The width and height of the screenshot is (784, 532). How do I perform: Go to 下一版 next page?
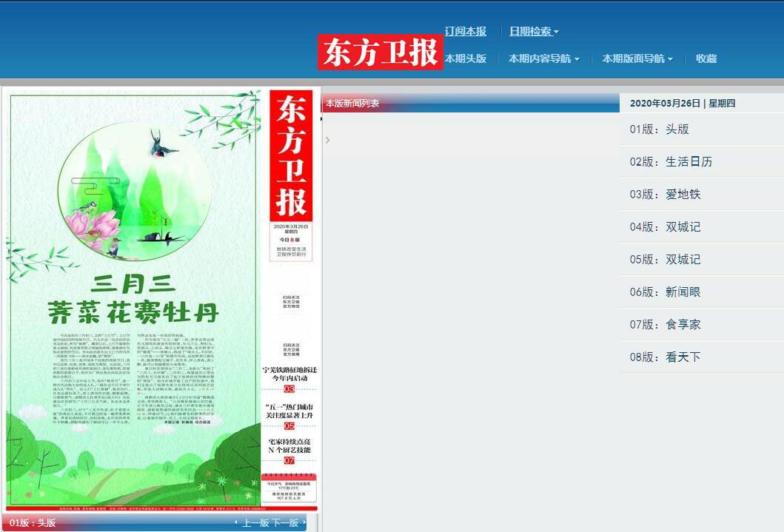click(x=285, y=522)
